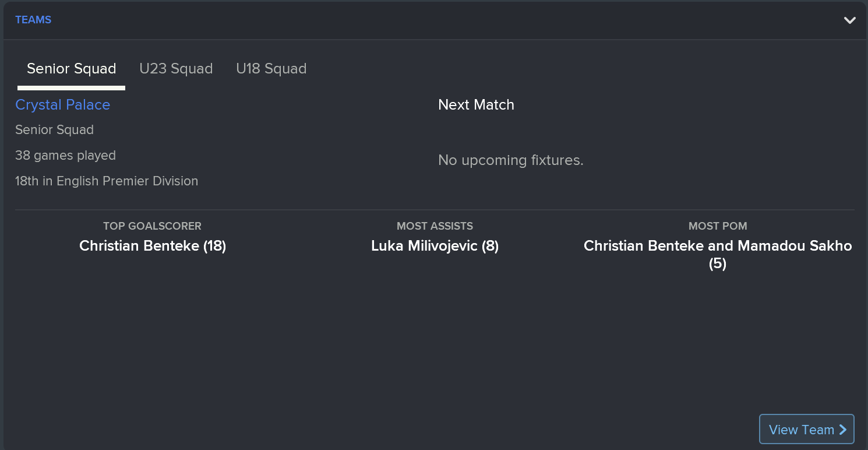Click the Next Match heading
This screenshot has height=450, width=868.
tap(476, 105)
